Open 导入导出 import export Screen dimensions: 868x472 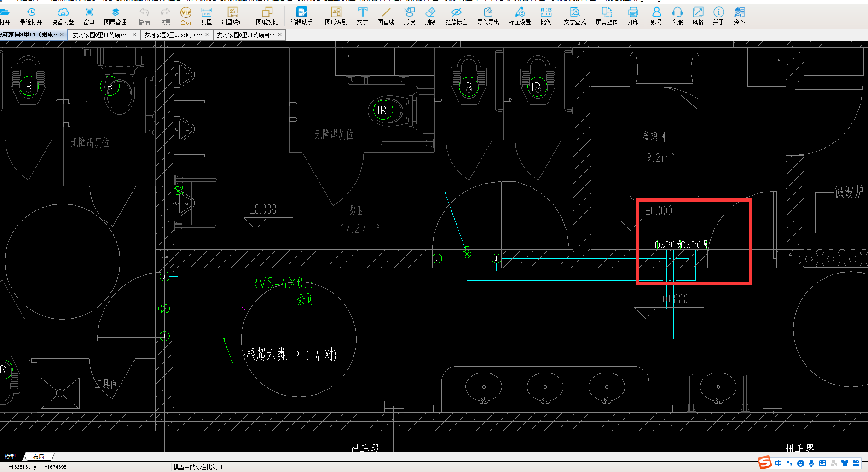pos(488,16)
